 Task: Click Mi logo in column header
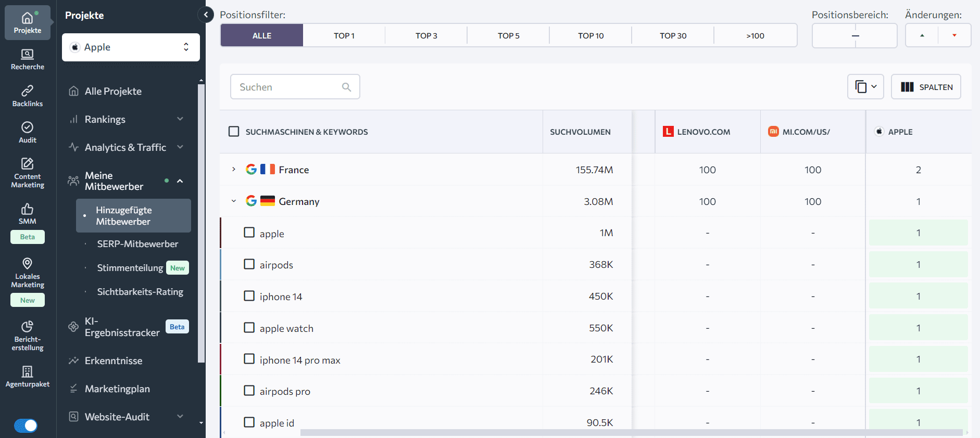(773, 132)
